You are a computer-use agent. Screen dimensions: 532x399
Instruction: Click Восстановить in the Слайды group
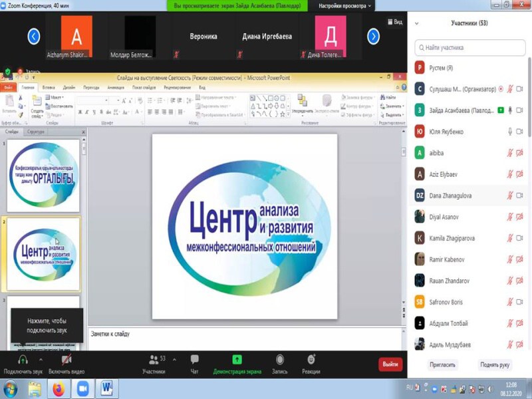[x=59, y=106]
